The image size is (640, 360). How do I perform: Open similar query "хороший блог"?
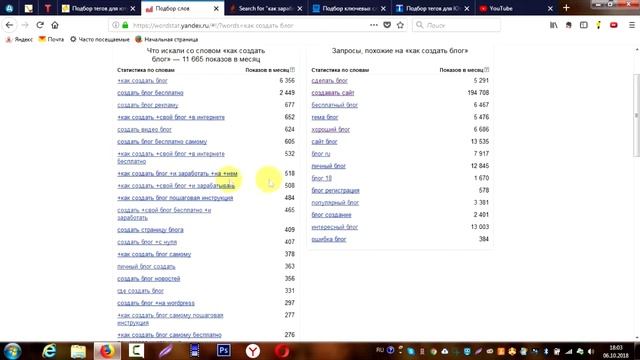tap(331, 130)
